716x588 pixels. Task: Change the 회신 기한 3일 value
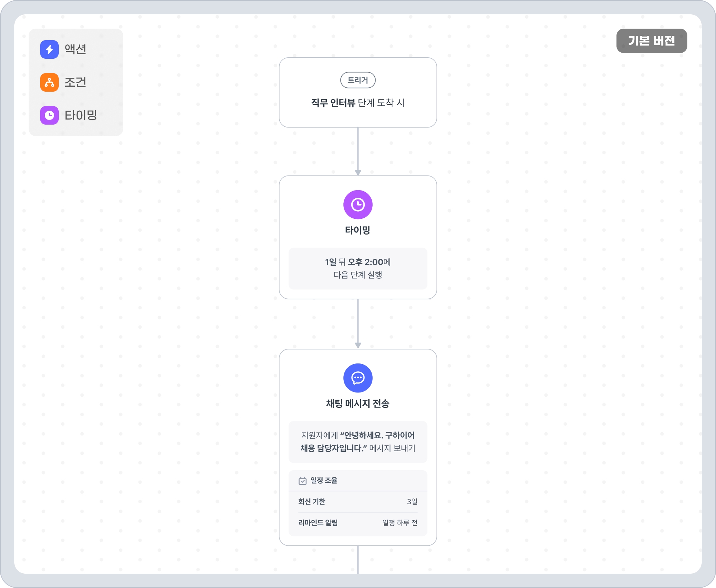(x=412, y=502)
